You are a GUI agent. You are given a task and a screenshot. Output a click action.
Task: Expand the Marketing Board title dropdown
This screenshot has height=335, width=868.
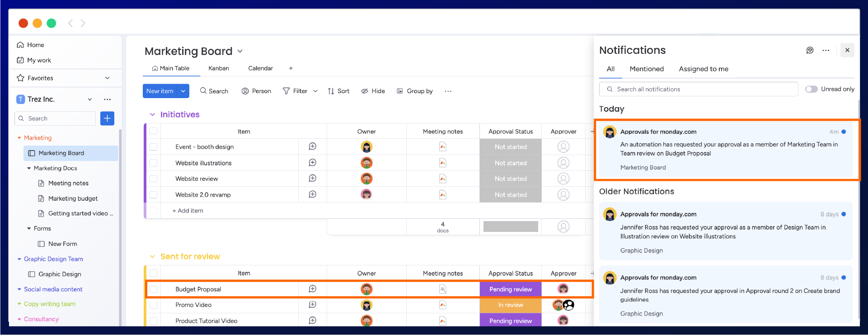[240, 51]
